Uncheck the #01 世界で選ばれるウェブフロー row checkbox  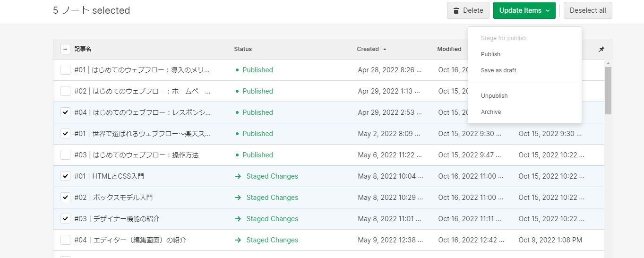[66, 134]
